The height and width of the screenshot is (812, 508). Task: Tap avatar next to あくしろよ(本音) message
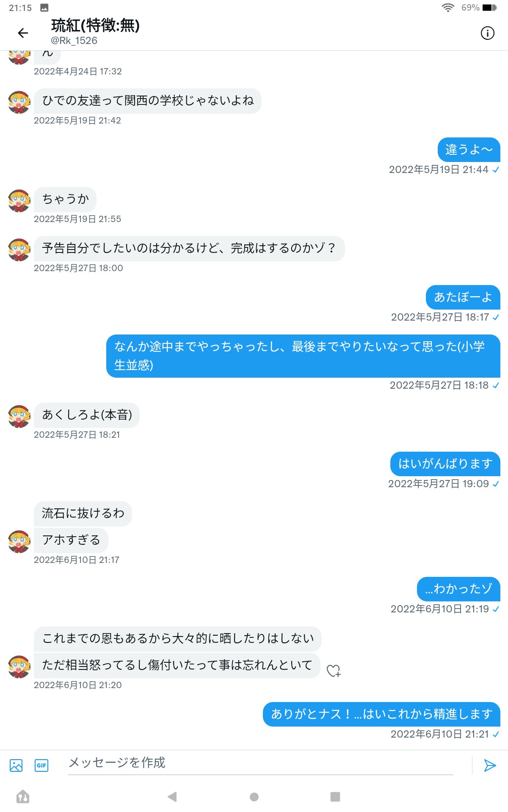[x=19, y=416]
